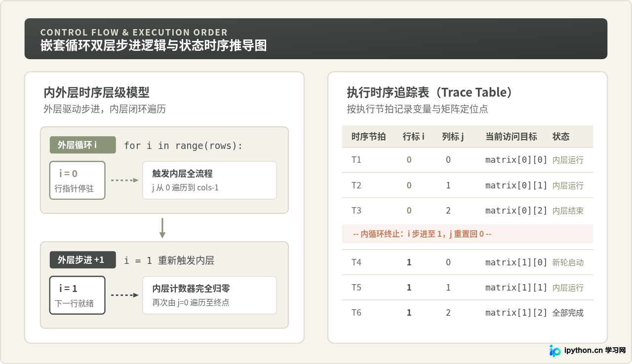This screenshot has height=364, width=632.
Task: Click the "内层运行" status in row T1
Action: [x=568, y=160]
